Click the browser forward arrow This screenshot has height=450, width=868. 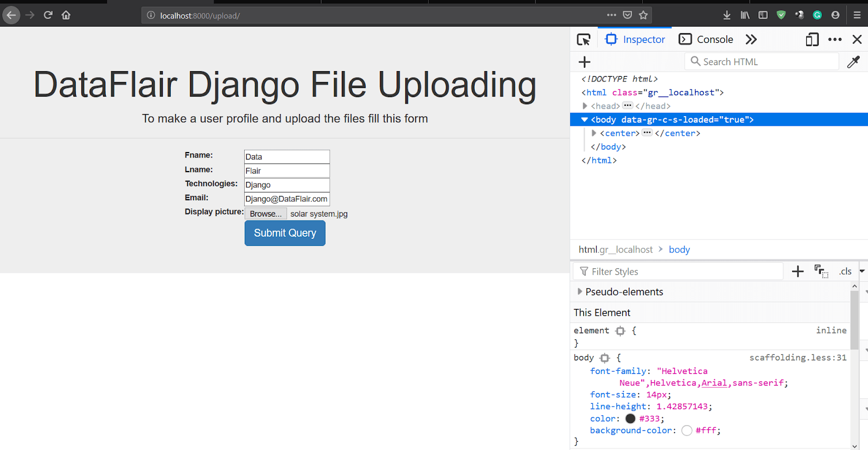30,15
